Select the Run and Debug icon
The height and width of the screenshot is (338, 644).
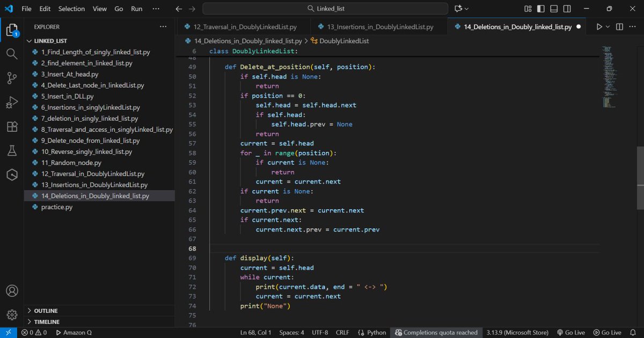pos(12,102)
